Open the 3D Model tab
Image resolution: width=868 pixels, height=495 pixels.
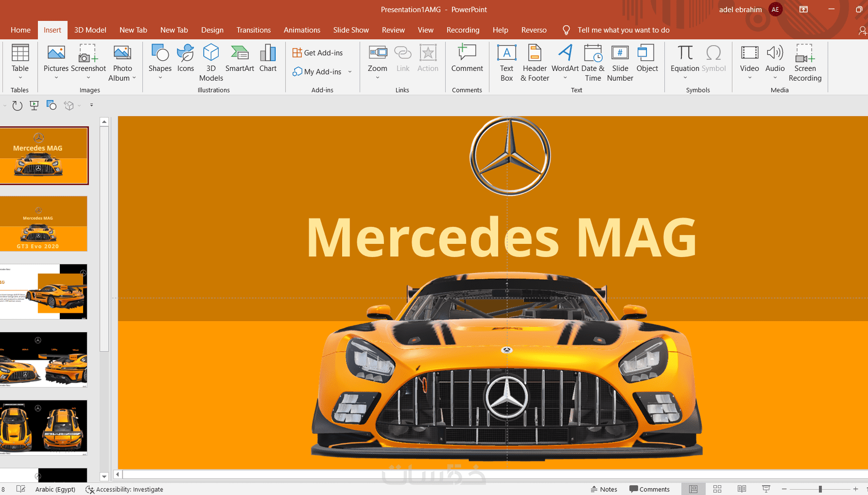coord(90,30)
